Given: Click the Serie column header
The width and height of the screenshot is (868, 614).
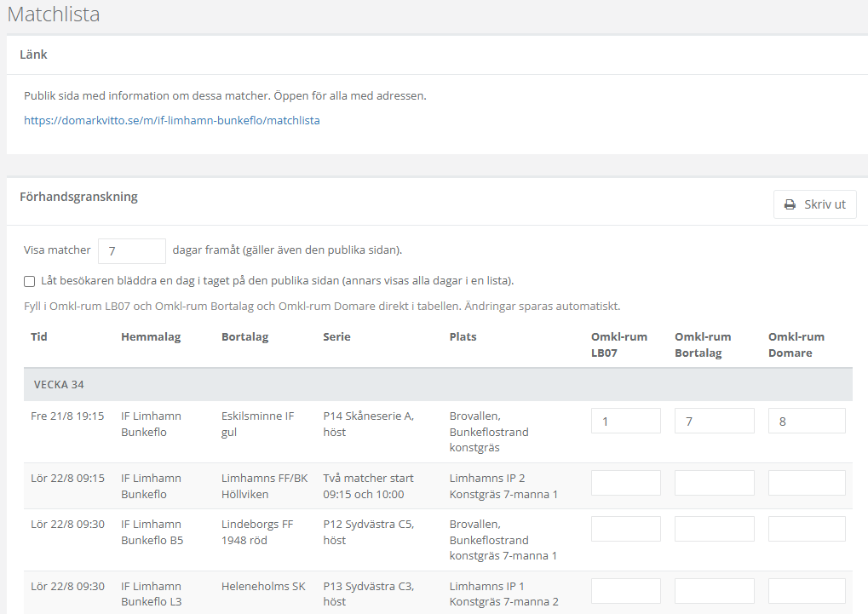Looking at the screenshot, I should point(336,336).
